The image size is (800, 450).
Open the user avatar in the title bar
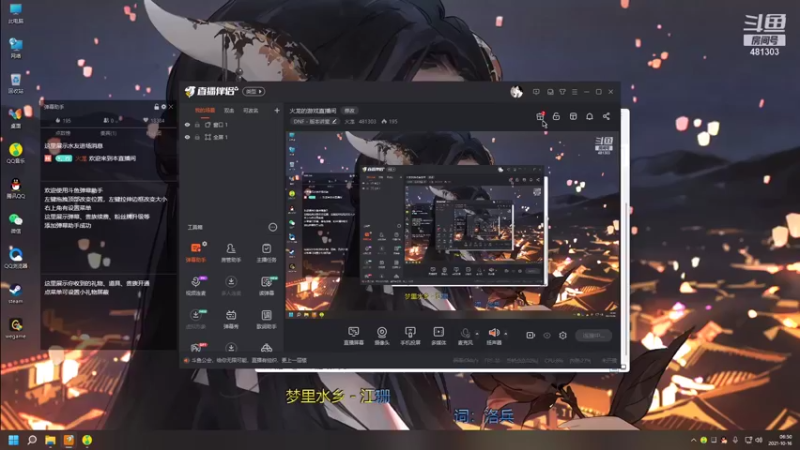tap(516, 92)
